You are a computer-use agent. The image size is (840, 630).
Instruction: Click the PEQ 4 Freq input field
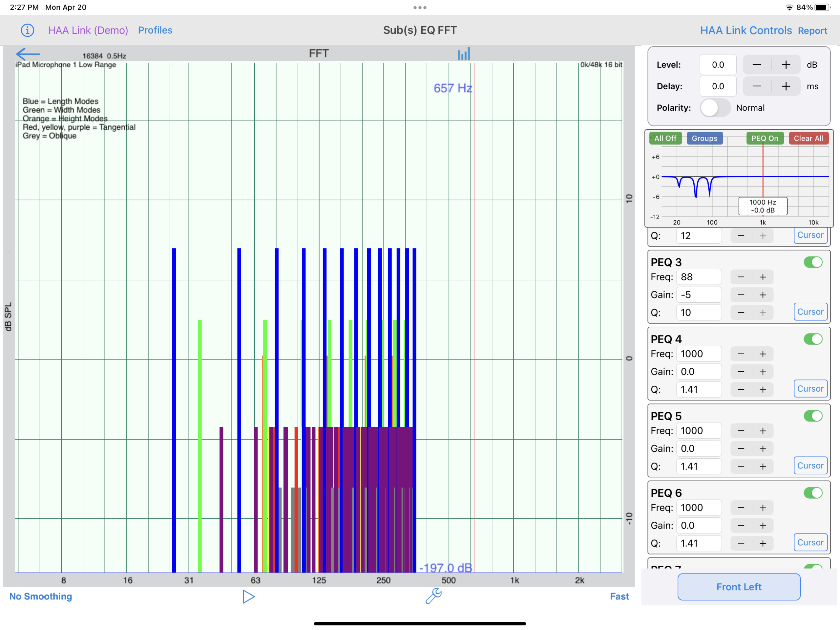click(699, 354)
